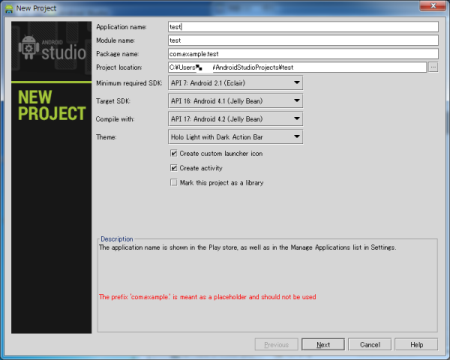Open the Minimum required SDK dropdown
This screenshot has width=450, height=360.
(x=236, y=83)
